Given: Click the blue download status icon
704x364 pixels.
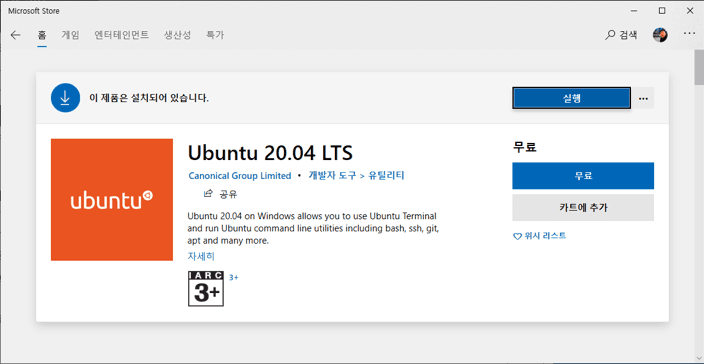Looking at the screenshot, I should [65, 97].
